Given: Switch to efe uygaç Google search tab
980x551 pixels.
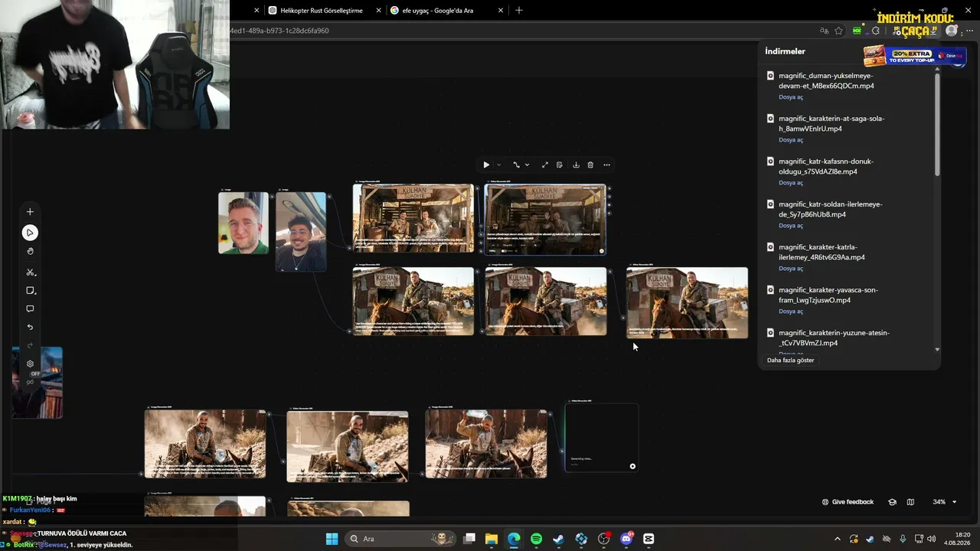Looking at the screenshot, I should [437, 11].
